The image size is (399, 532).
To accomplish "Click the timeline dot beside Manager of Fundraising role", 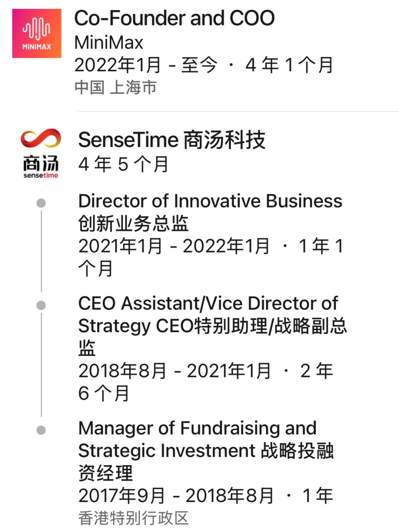I will click(41, 429).
